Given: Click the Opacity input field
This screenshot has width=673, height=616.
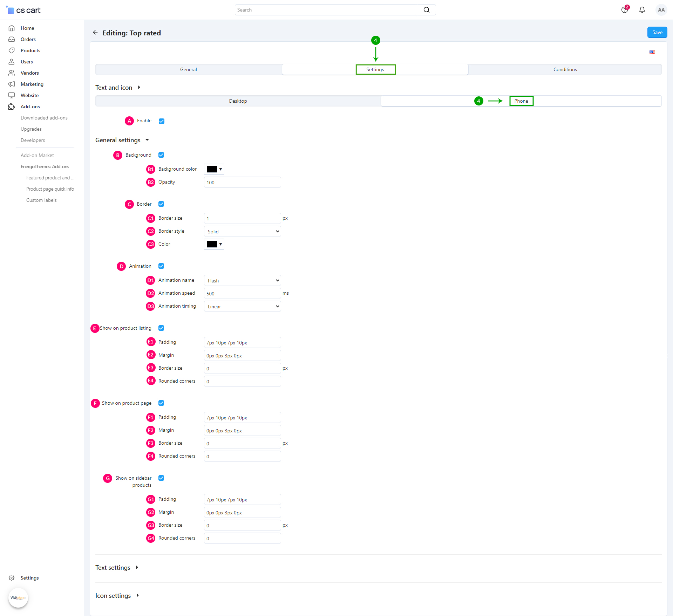Looking at the screenshot, I should click(x=242, y=182).
